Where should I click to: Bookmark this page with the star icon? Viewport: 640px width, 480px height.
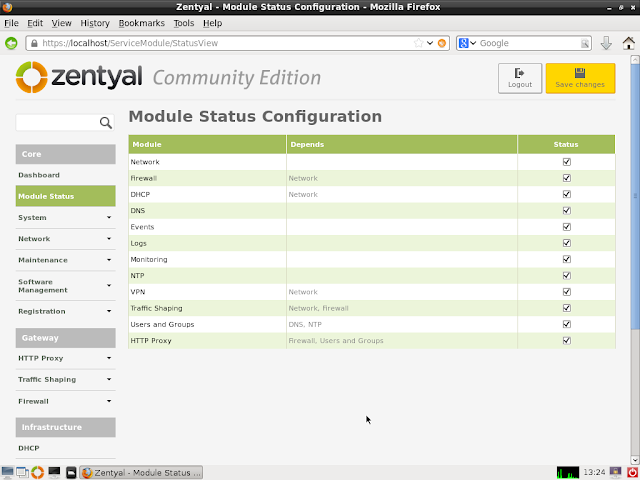pos(418,43)
